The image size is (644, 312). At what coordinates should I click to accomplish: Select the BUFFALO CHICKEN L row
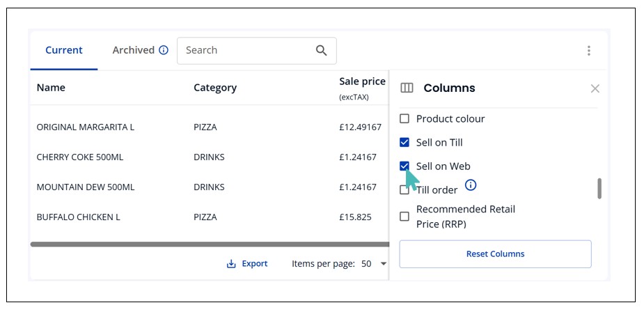210,217
